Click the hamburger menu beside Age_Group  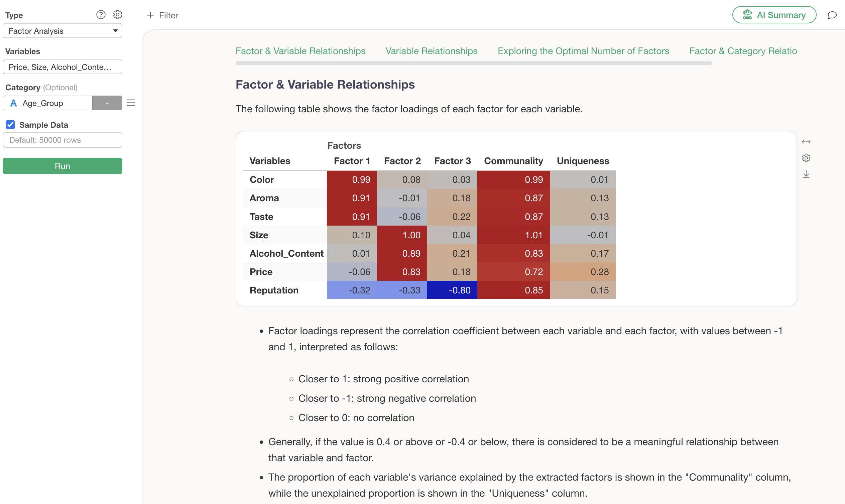click(x=131, y=103)
